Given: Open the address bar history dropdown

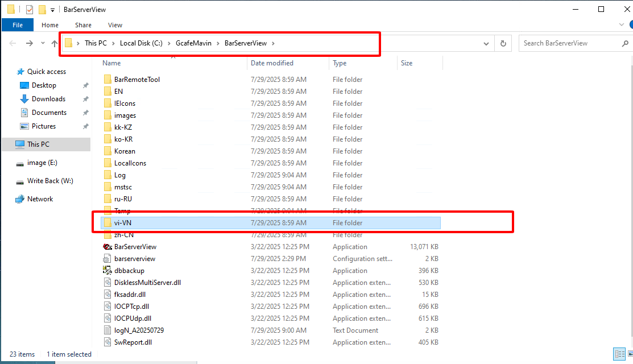Looking at the screenshot, I should coord(486,43).
